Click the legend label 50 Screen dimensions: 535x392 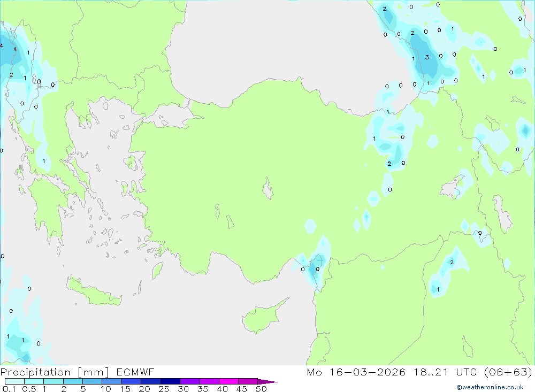(262, 389)
